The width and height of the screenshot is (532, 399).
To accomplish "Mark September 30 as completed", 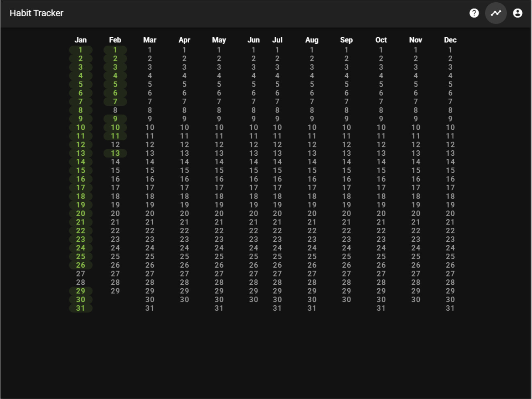I will point(346,299).
